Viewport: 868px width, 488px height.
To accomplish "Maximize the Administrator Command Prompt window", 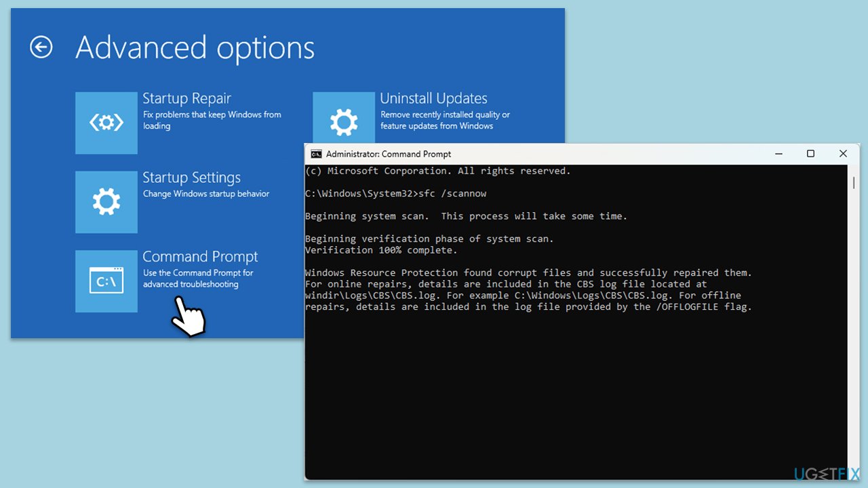I will pos(810,154).
